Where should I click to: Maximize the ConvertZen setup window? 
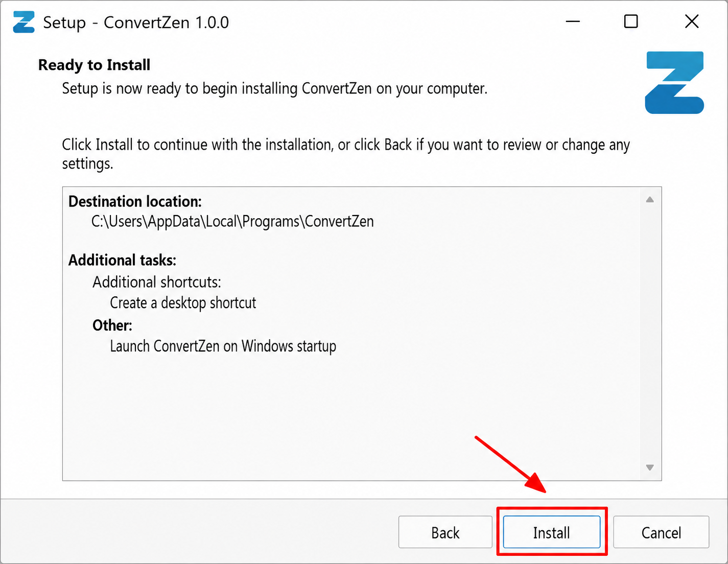pyautogui.click(x=631, y=21)
